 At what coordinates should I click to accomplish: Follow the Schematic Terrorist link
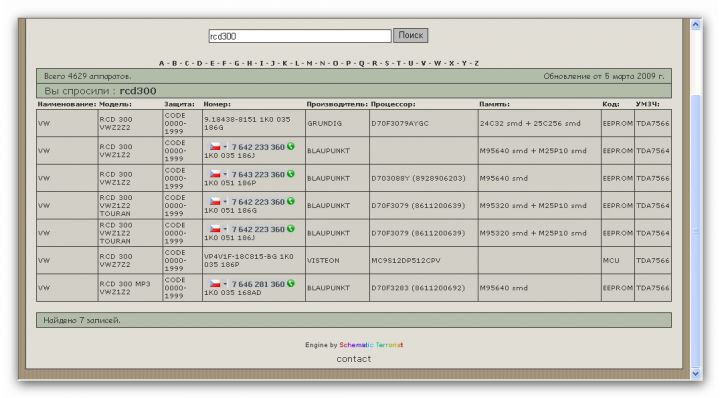(371, 345)
